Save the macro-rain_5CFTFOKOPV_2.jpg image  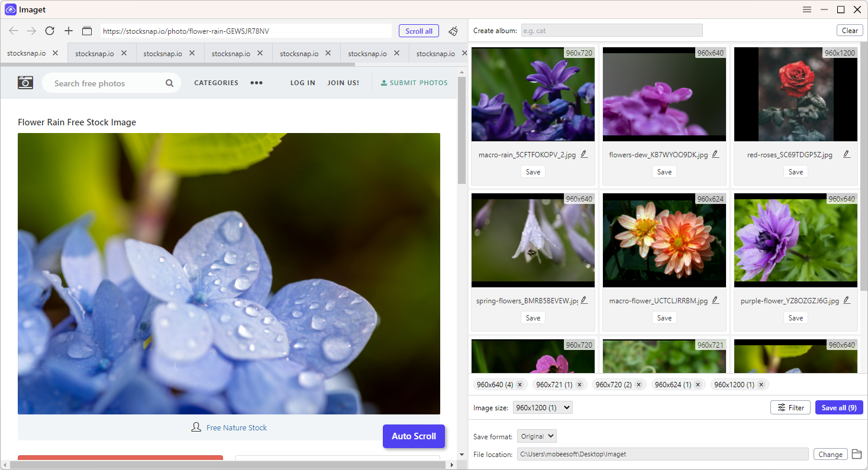pos(533,171)
